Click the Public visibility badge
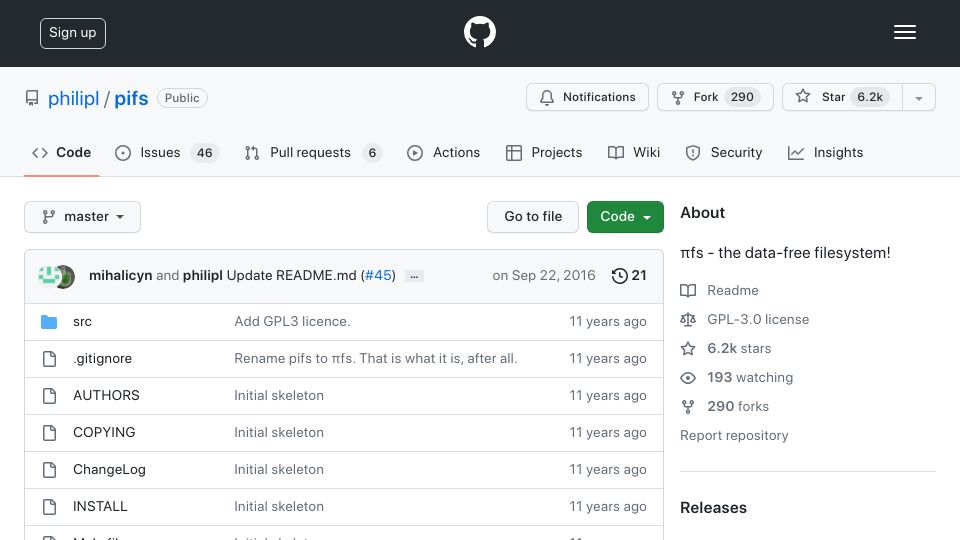 pyautogui.click(x=182, y=98)
